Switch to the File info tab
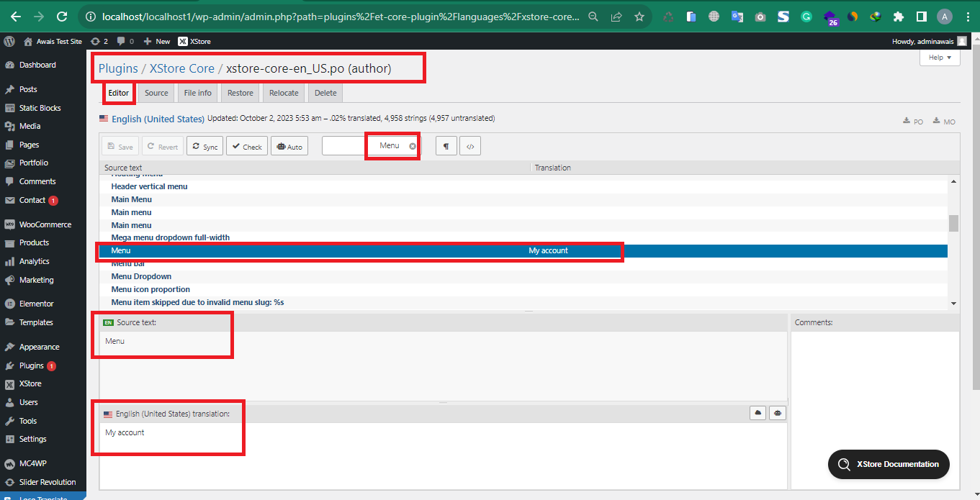The width and height of the screenshot is (980, 500). 197,93
